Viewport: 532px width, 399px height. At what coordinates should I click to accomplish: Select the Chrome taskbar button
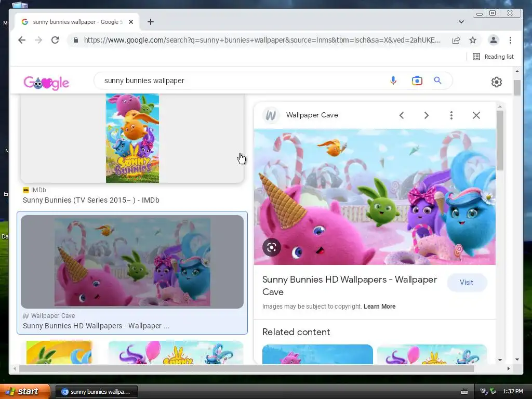(96, 392)
